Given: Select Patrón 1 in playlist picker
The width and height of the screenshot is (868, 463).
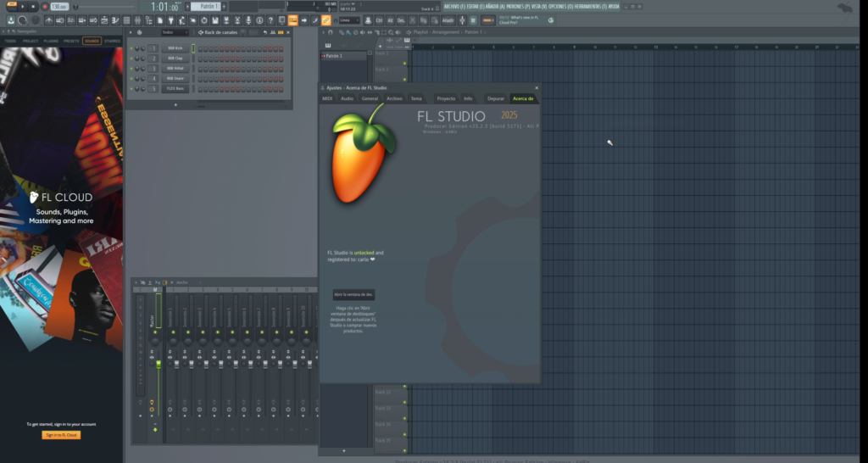Looking at the screenshot, I should coord(344,56).
